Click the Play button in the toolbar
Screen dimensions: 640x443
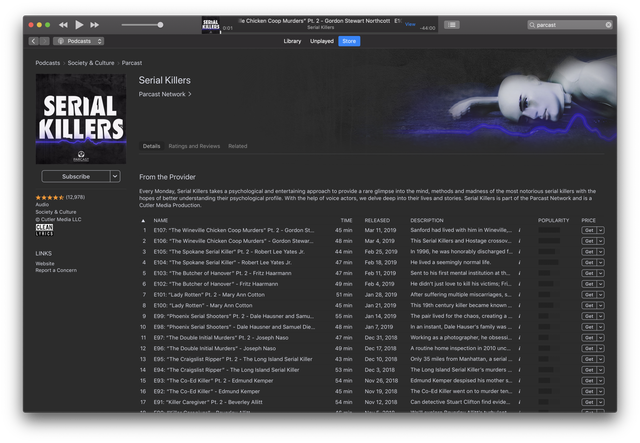80,24
